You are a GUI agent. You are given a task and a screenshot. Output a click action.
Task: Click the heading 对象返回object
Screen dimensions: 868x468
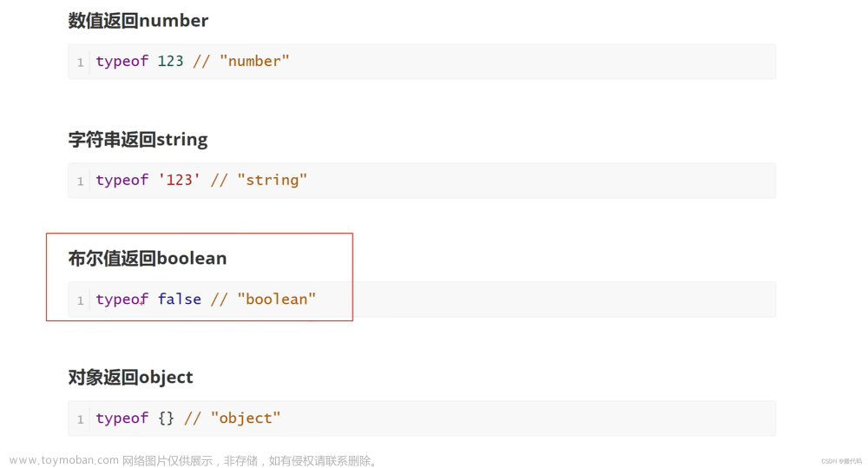(131, 377)
